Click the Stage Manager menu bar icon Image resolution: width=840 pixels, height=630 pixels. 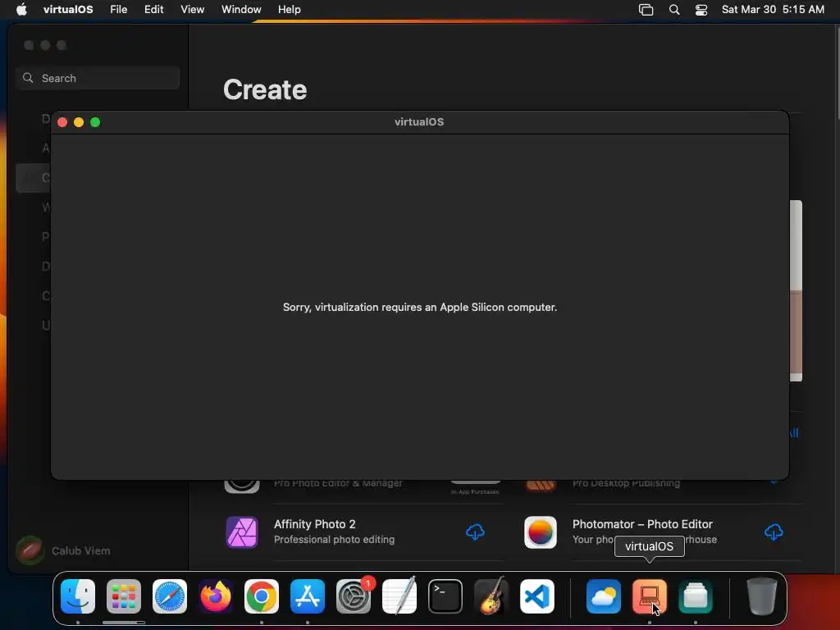(x=646, y=10)
